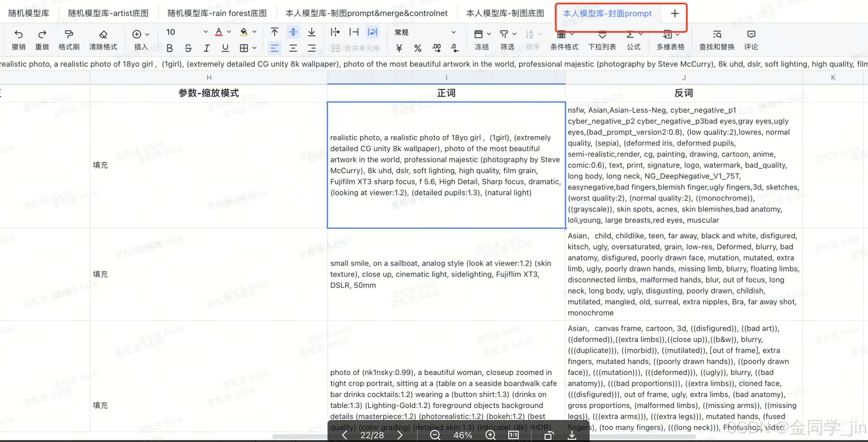
Task: Select the 反词 header cell in column J
Action: [x=683, y=93]
